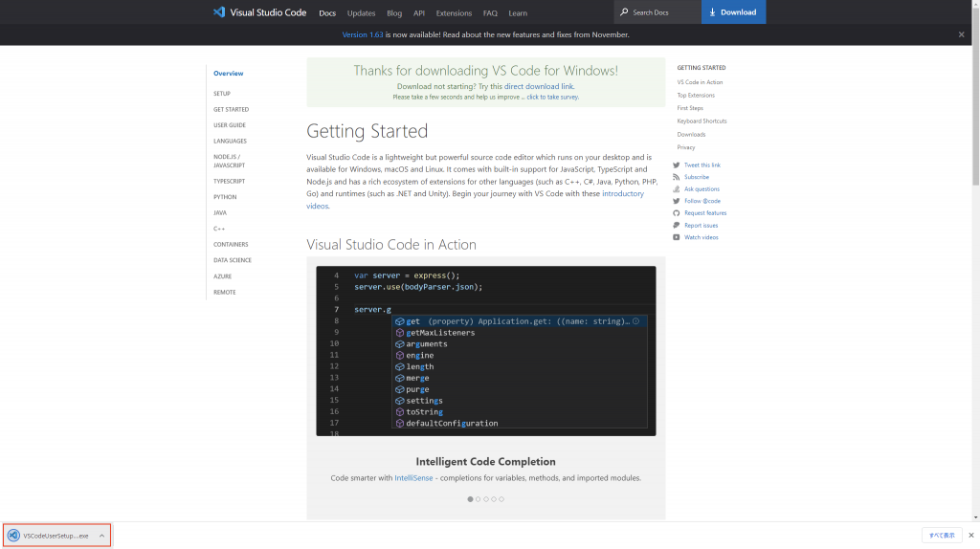Image resolution: width=980 pixels, height=549 pixels.
Task: Open the FAQ navigation item
Action: coord(490,12)
